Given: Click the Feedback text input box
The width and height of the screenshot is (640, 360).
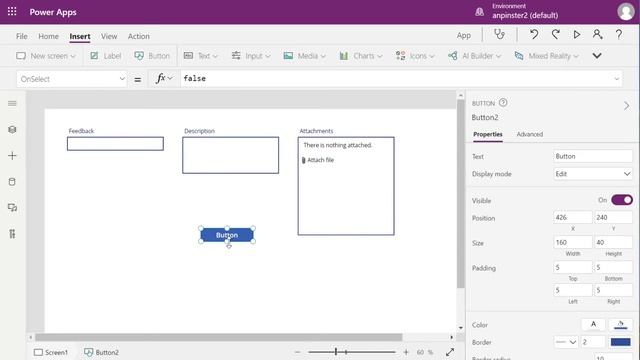Looking at the screenshot, I should [116, 144].
